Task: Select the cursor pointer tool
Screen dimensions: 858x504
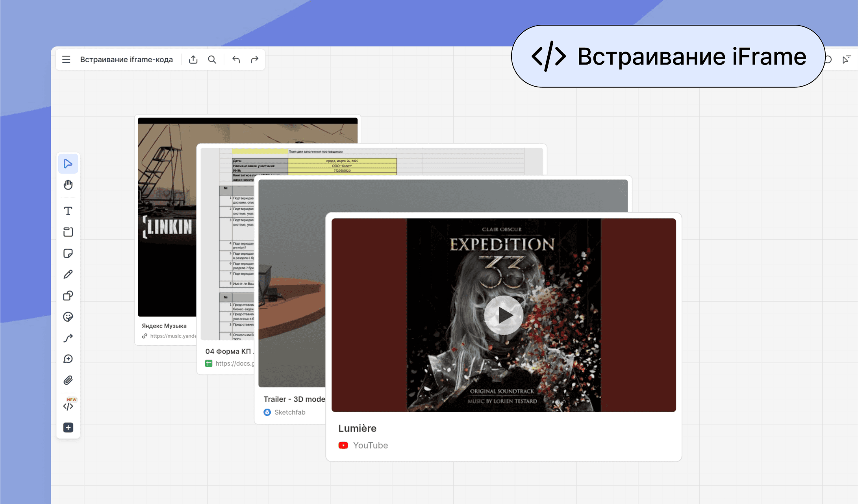Action: tap(68, 164)
